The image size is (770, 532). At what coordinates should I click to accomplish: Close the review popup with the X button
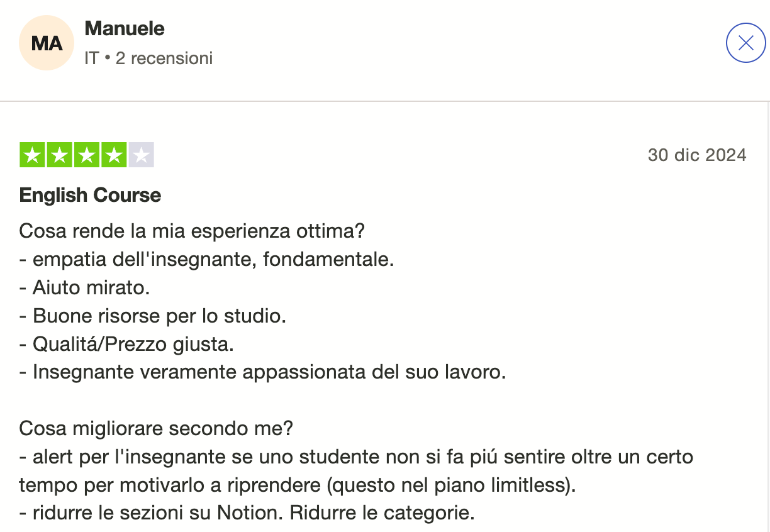click(x=745, y=43)
